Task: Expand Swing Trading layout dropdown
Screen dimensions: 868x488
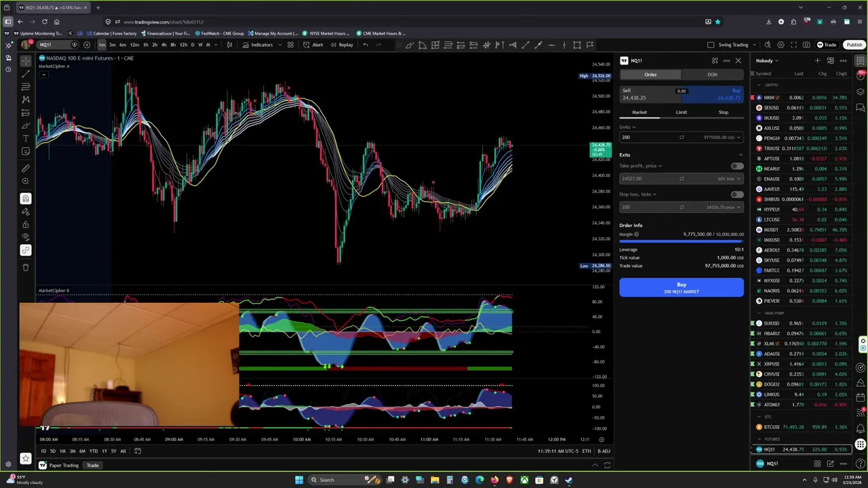Action: pyautogui.click(x=754, y=45)
